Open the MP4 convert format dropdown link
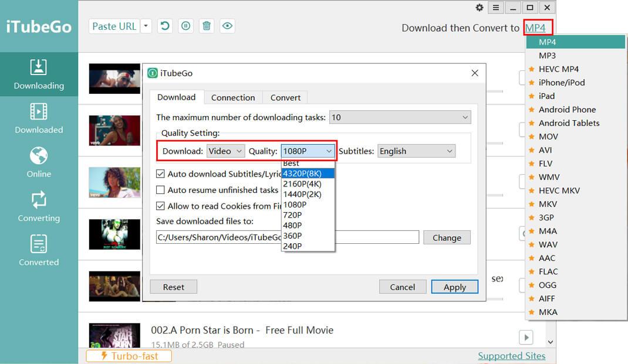The image size is (628, 364). pyautogui.click(x=535, y=28)
